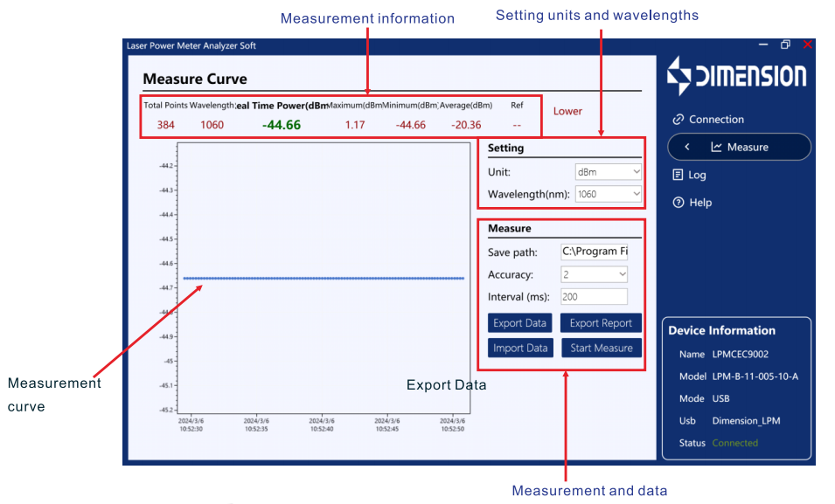835x504 pixels.
Task: Collapse sidebar using the back chevron
Action: [x=687, y=148]
